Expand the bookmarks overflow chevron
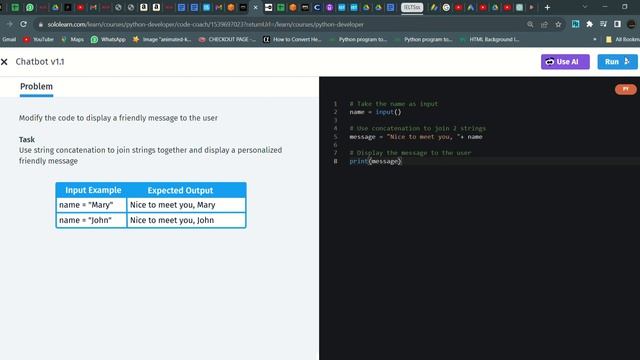 point(595,39)
